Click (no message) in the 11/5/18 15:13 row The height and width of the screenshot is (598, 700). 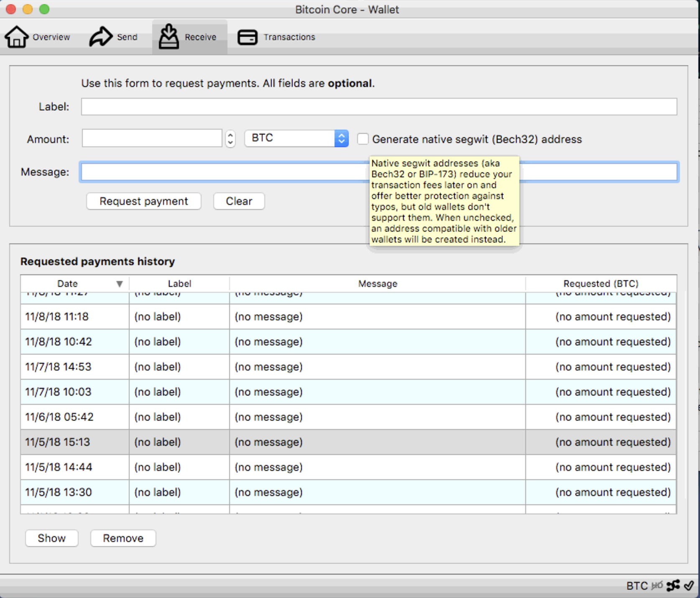[268, 442]
